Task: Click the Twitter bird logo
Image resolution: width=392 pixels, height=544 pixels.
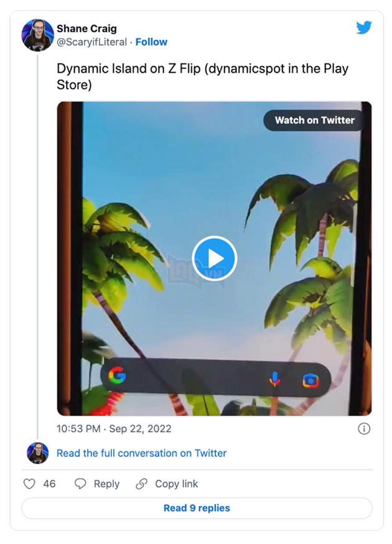Action: [x=363, y=28]
